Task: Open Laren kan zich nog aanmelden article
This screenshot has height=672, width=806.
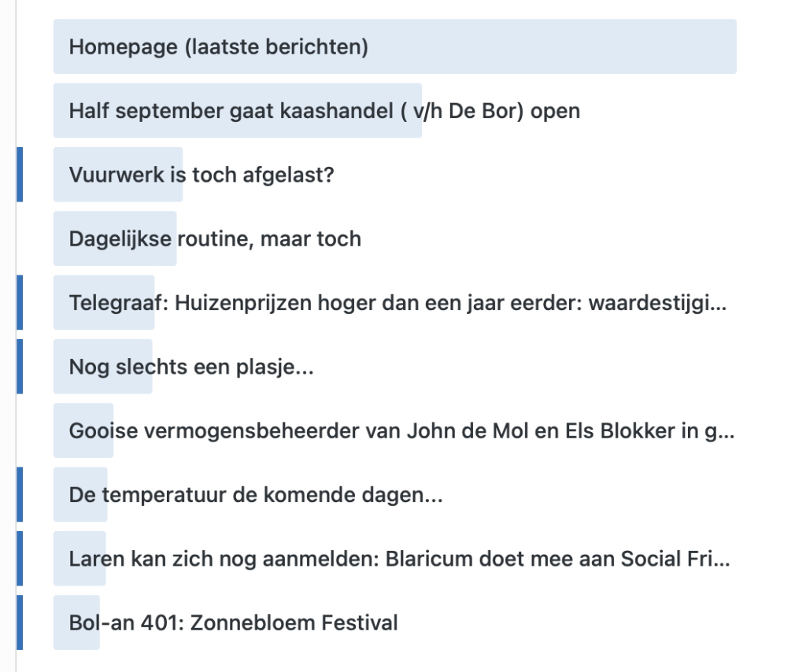Action: tap(399, 559)
